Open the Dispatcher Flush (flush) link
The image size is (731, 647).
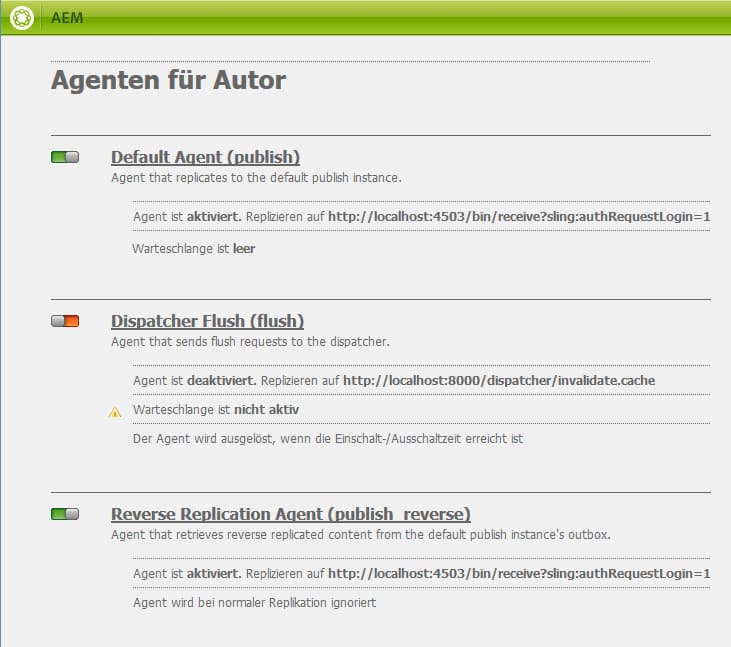(207, 321)
